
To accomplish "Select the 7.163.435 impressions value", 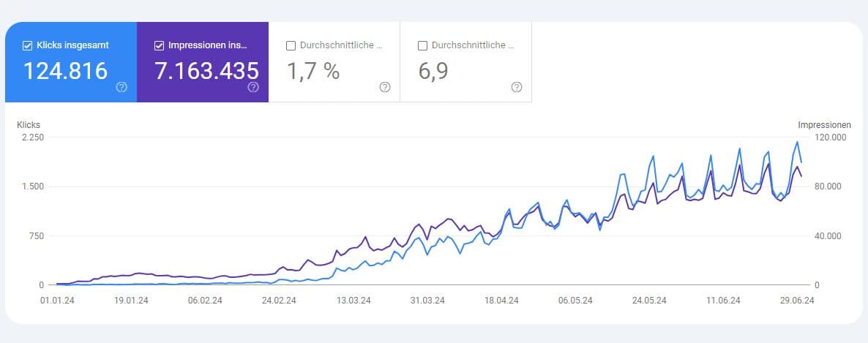I will 206,71.
